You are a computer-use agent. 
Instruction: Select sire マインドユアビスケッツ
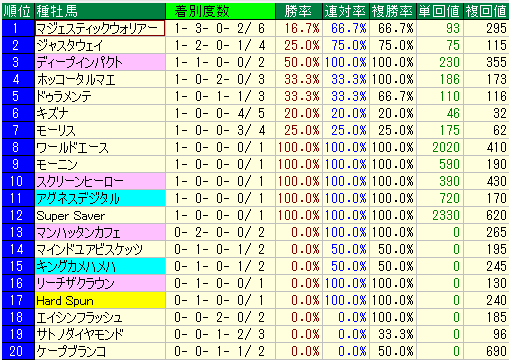pos(100,249)
